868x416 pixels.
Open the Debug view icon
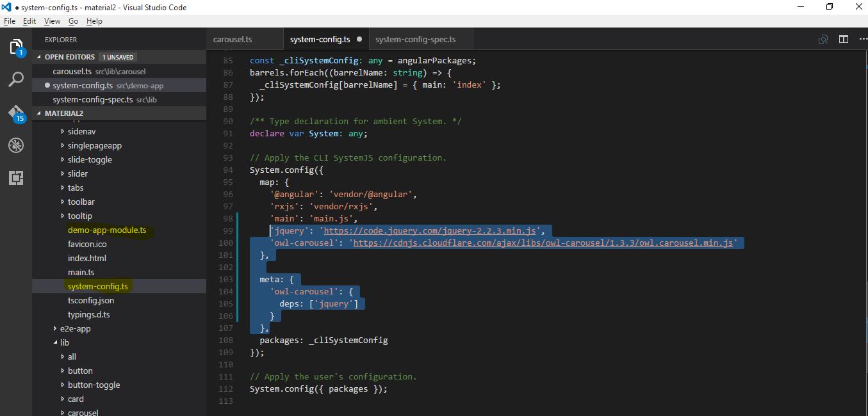pos(16,145)
